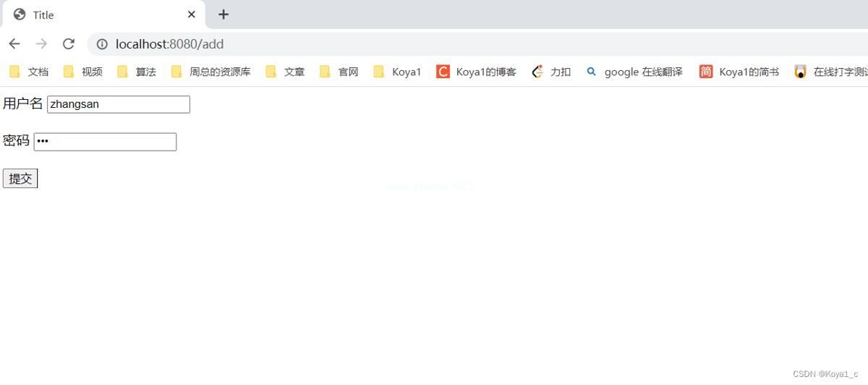This screenshot has height=385, width=868.
Task: Select the Title browser tab
Action: (x=103, y=14)
